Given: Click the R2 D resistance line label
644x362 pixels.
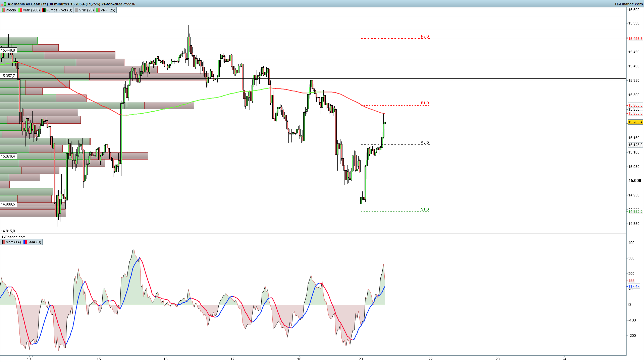Looking at the screenshot, I should pyautogui.click(x=425, y=36).
